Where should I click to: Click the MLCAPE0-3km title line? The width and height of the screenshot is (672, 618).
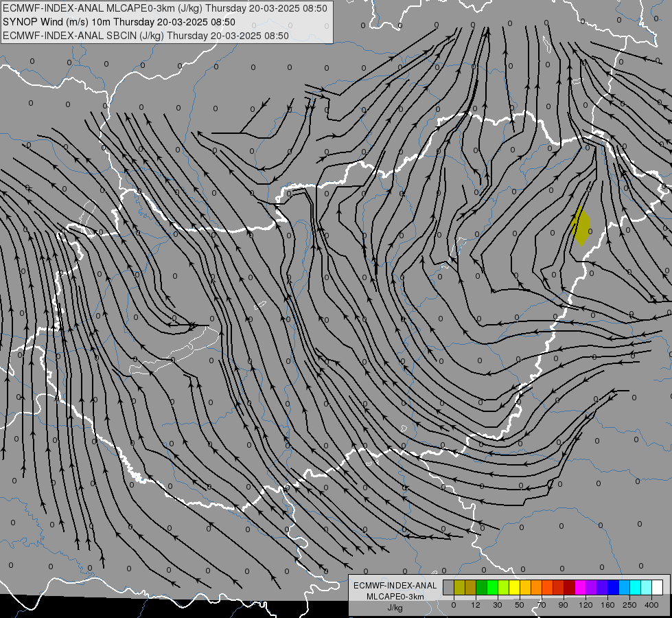(x=165, y=8)
